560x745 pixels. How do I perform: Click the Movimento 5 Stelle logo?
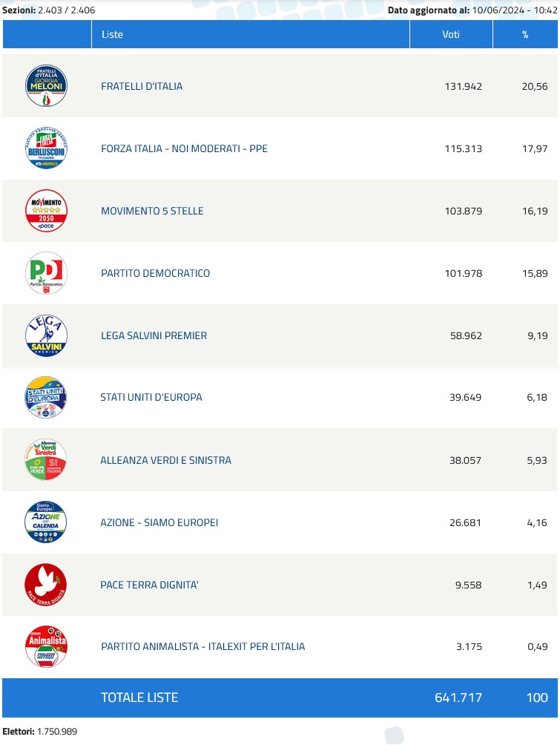46,211
